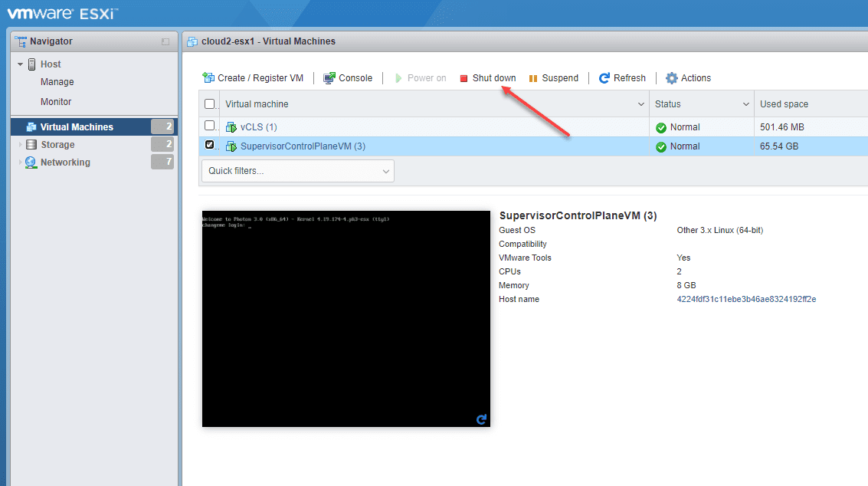Click the Create / Register VM icon
The width and height of the screenshot is (868, 486).
pyautogui.click(x=208, y=77)
